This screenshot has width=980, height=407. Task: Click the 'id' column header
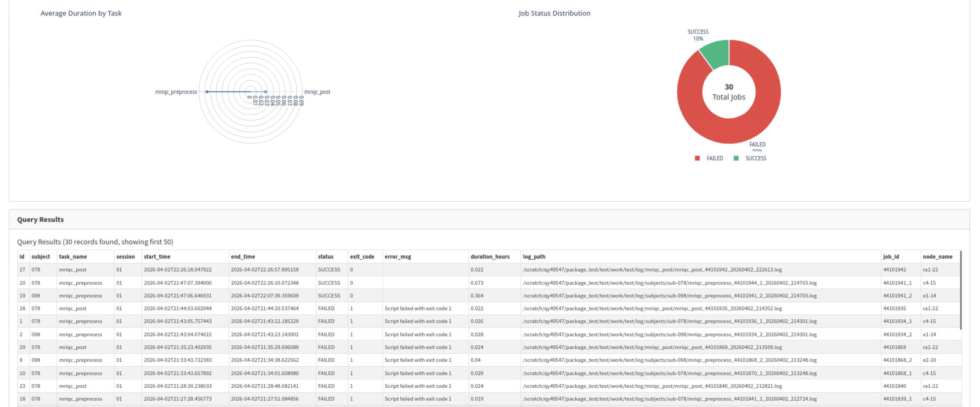(x=22, y=257)
